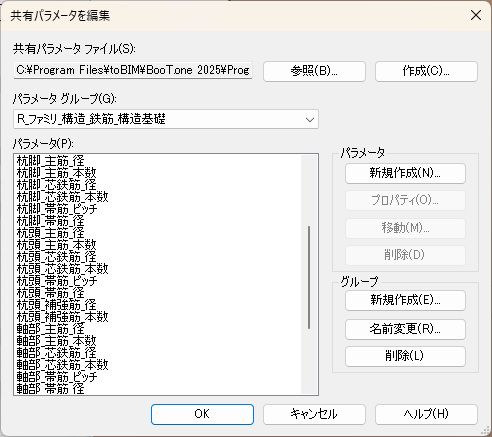
Task: Select 杭脚_芯鉄筋_本数 in the list
Action: click(x=63, y=197)
